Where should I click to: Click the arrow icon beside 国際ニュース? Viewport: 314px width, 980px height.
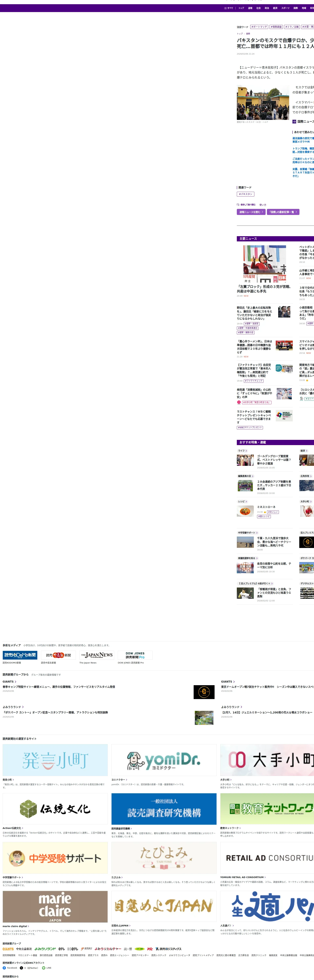point(294,122)
